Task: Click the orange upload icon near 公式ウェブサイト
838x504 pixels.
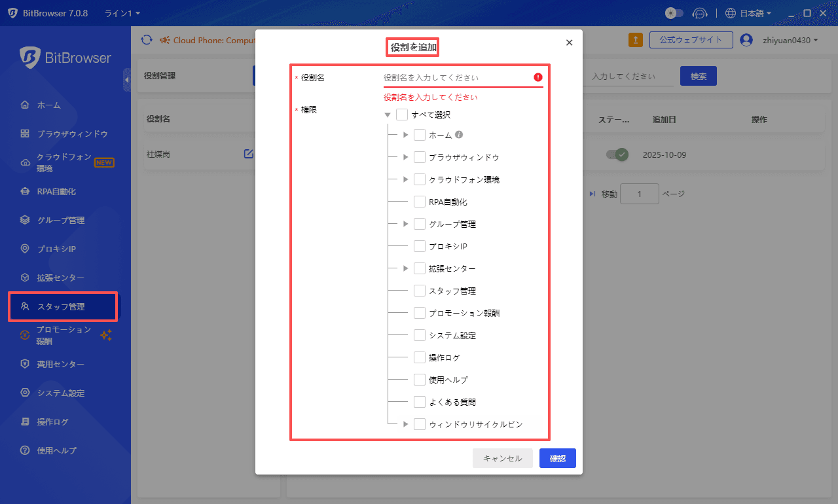Action: tap(635, 40)
